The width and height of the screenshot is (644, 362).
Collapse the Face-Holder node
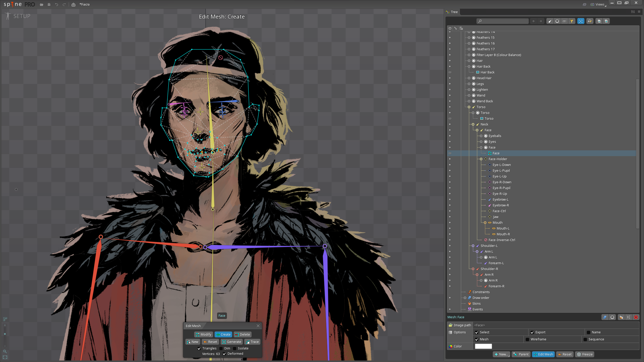[481, 159]
